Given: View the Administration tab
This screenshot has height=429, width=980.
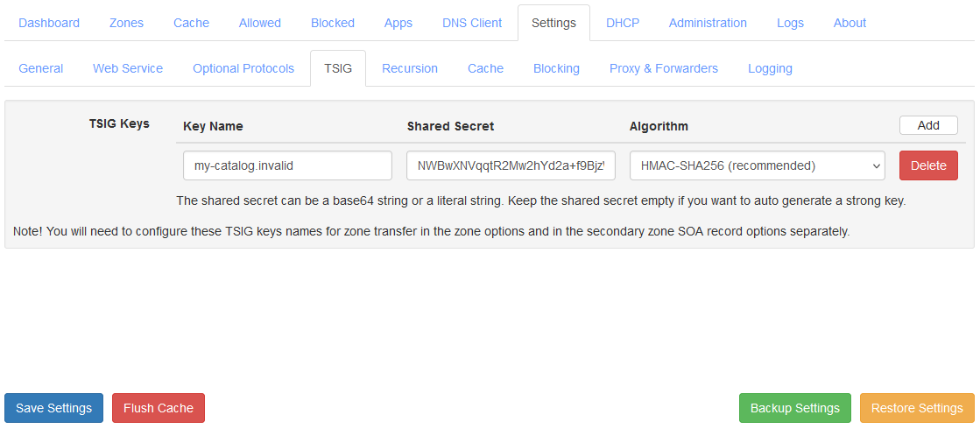Looking at the screenshot, I should (x=708, y=23).
